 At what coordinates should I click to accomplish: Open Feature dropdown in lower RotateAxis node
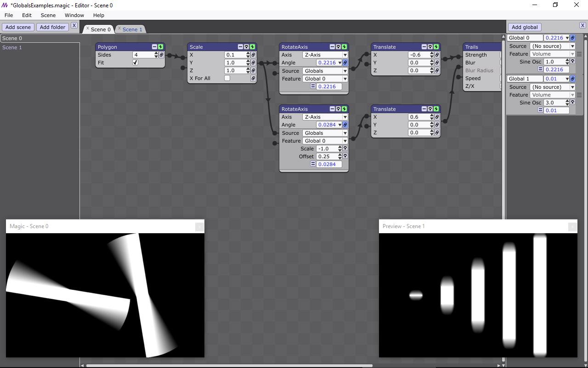[x=325, y=141]
